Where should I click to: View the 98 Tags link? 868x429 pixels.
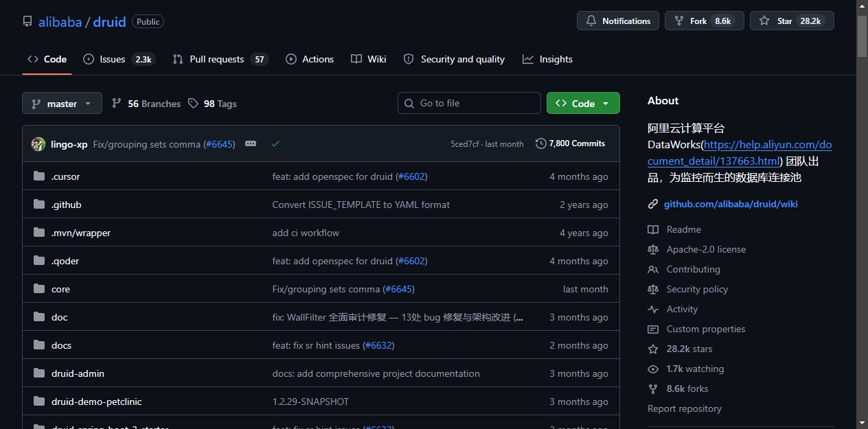[212, 104]
